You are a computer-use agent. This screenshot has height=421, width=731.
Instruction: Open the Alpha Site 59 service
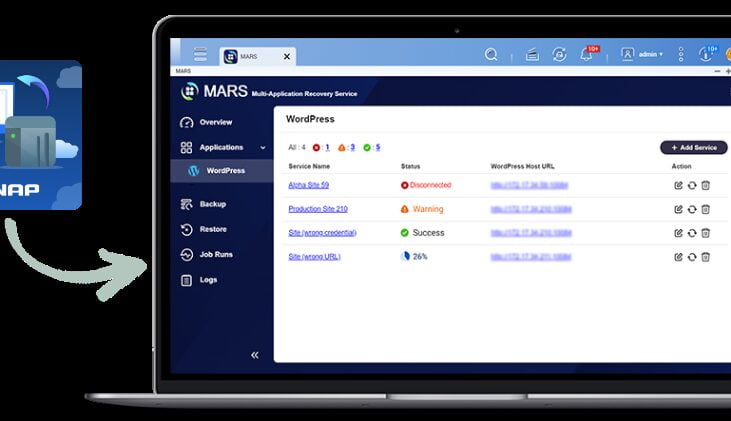(309, 185)
